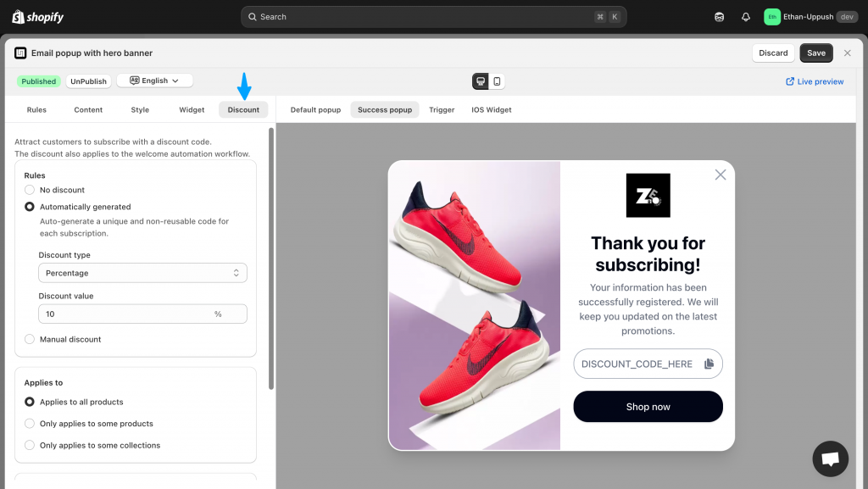The width and height of the screenshot is (868, 489).
Task: Switch preview to desktop view
Action: click(x=481, y=81)
